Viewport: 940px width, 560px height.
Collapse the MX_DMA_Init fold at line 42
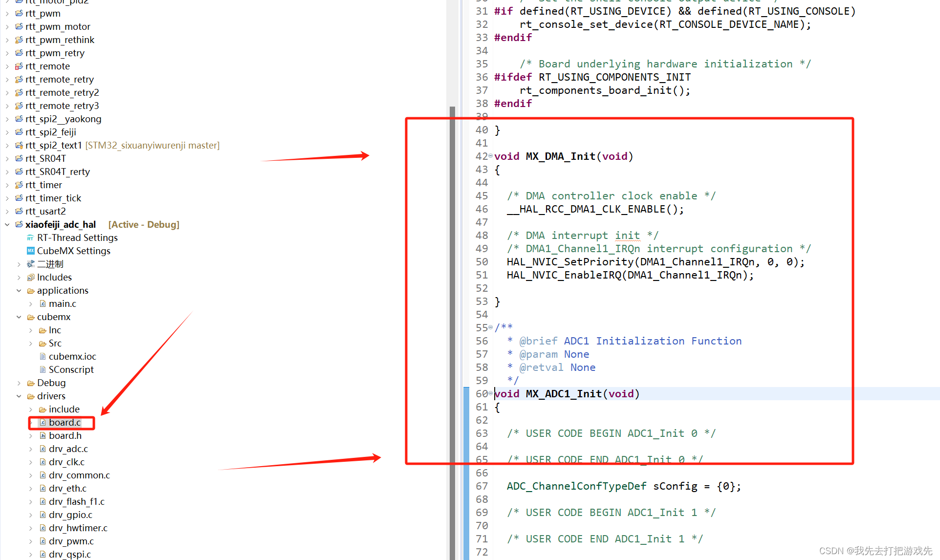click(490, 156)
